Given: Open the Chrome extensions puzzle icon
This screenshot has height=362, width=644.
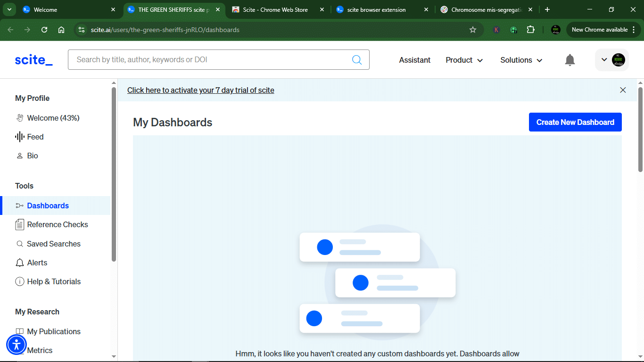Looking at the screenshot, I should click(x=531, y=30).
